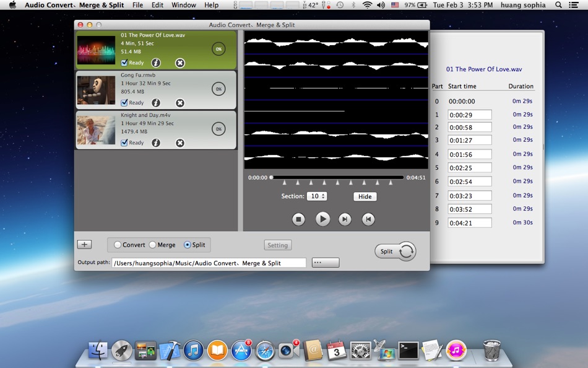Image resolution: width=588 pixels, height=368 pixels.
Task: Select the Knight and Day.m4v thumbnail
Action: tap(96, 130)
